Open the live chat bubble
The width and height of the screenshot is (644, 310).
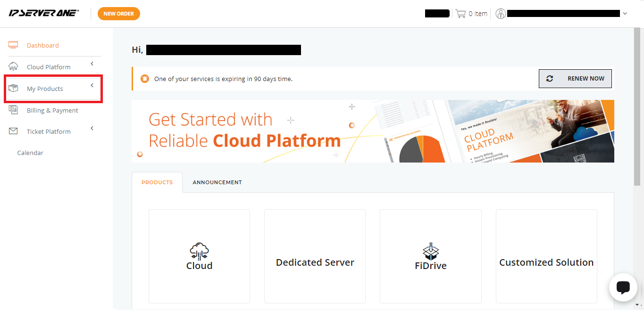[623, 287]
